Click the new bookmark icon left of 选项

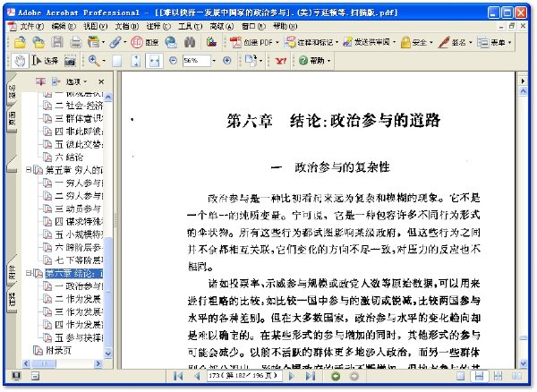(55, 81)
